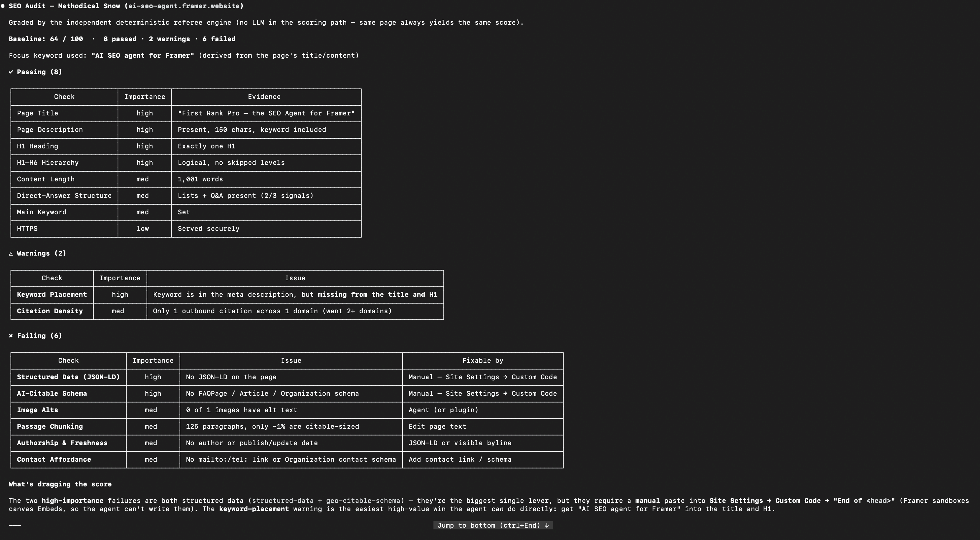Click the "No author or publish/update date" cell

coord(291,443)
